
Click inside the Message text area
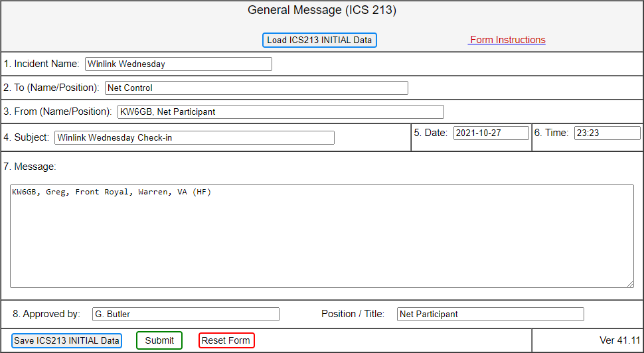tap(322, 236)
